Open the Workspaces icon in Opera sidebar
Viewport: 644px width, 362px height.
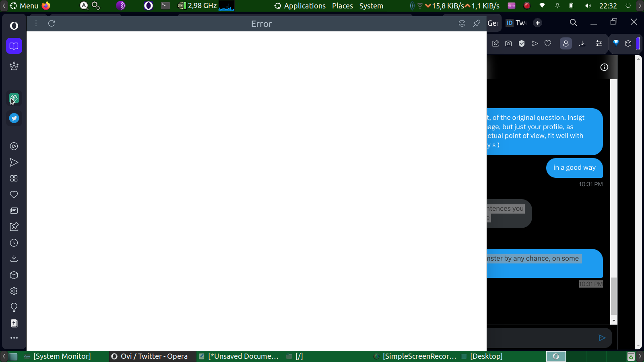coord(14,46)
